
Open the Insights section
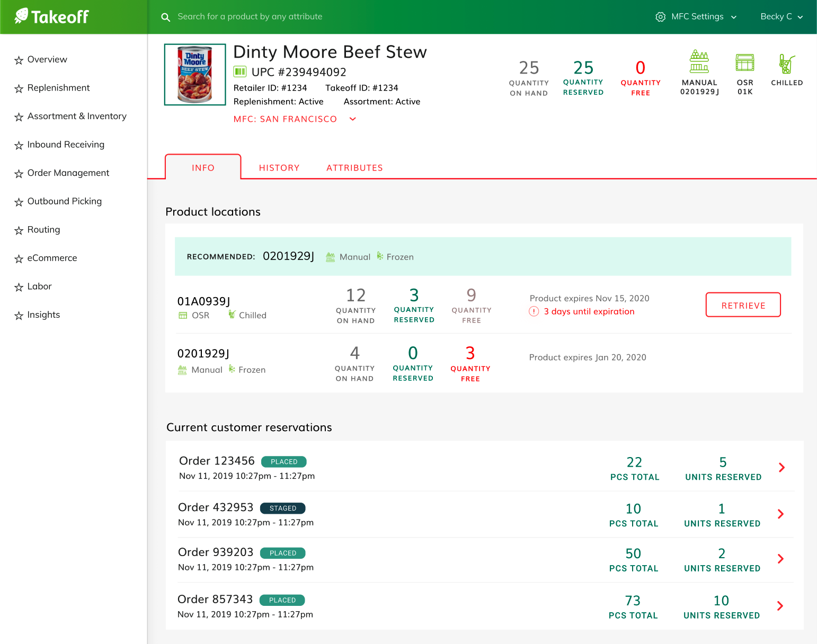43,315
